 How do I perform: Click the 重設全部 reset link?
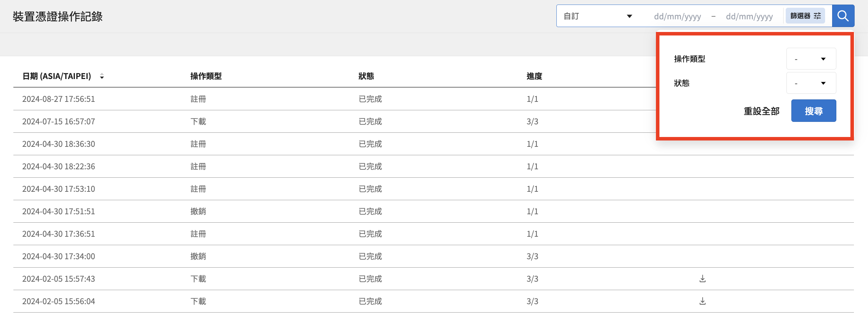[761, 111]
